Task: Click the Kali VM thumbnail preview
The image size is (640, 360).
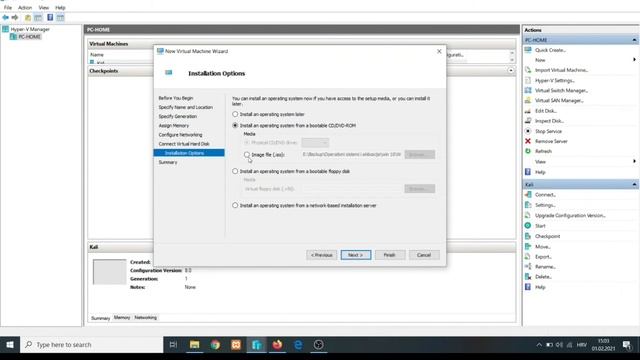Action: 109,272
